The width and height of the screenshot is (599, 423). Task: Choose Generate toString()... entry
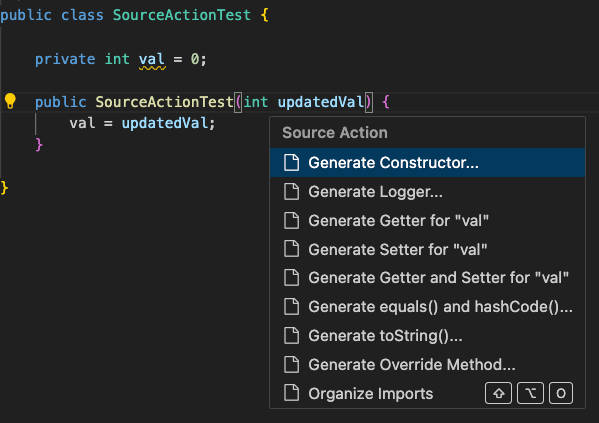pyautogui.click(x=427, y=336)
